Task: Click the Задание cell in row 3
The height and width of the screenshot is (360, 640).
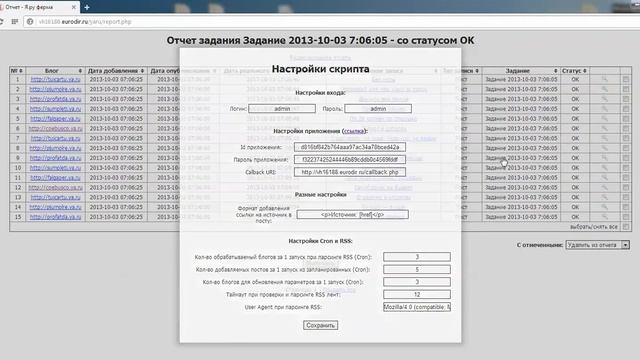Action: point(521,99)
